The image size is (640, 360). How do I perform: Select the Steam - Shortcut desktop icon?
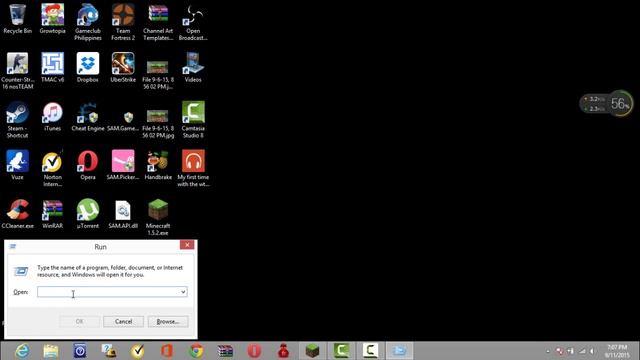tap(17, 120)
